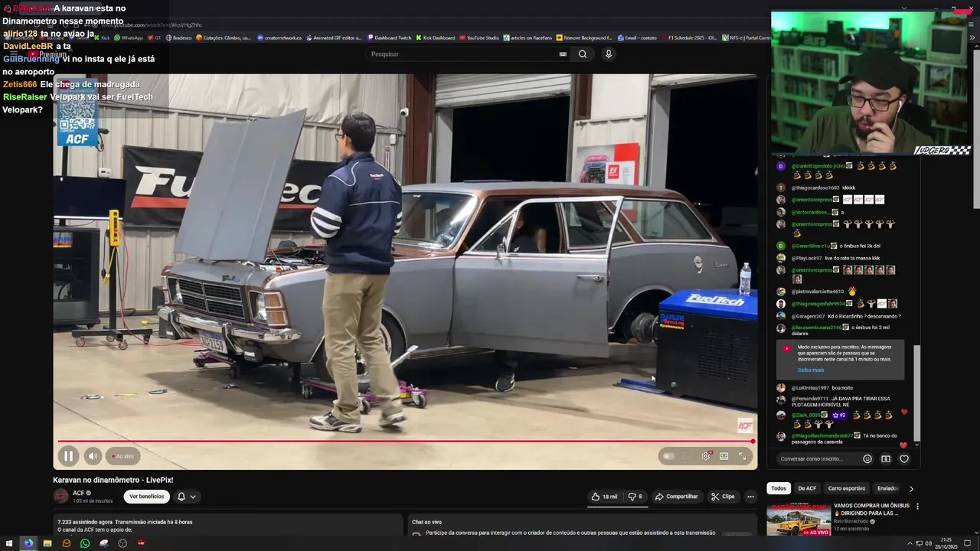This screenshot has width=980, height=551.
Task: Focus the YouTube 'Pesquisar' search field
Action: click(463, 54)
